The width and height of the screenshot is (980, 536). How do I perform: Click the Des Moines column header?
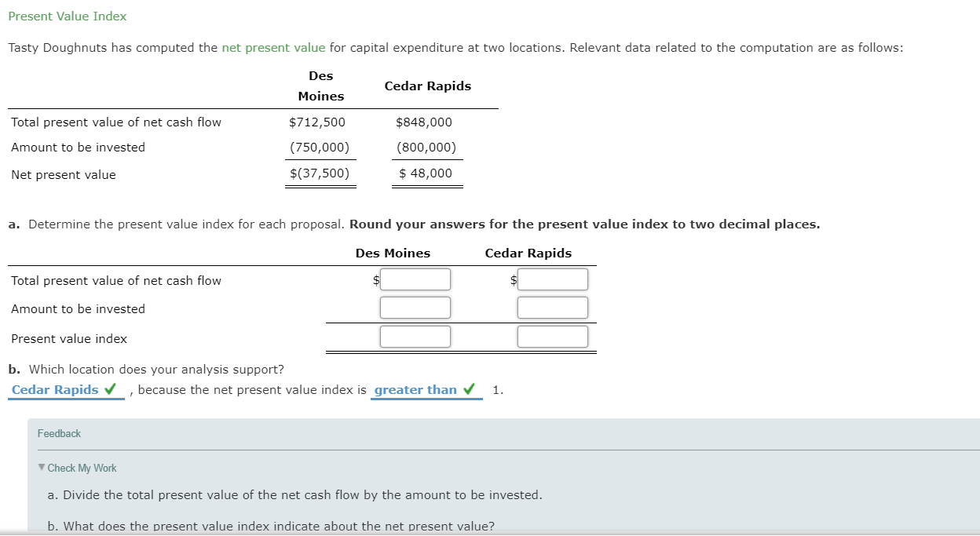[393, 253]
